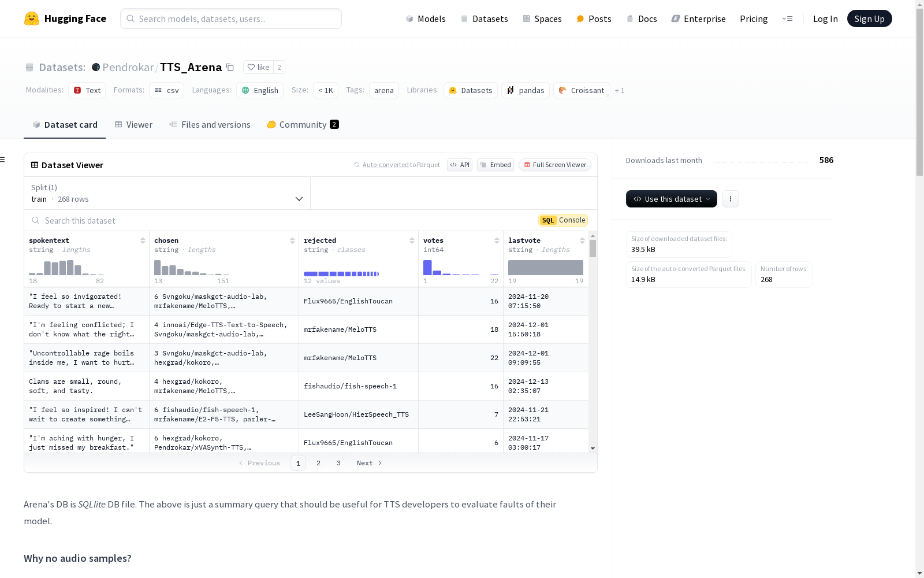Expand the +1 additional libraries list
This screenshot has width=924, height=578.
620,90
